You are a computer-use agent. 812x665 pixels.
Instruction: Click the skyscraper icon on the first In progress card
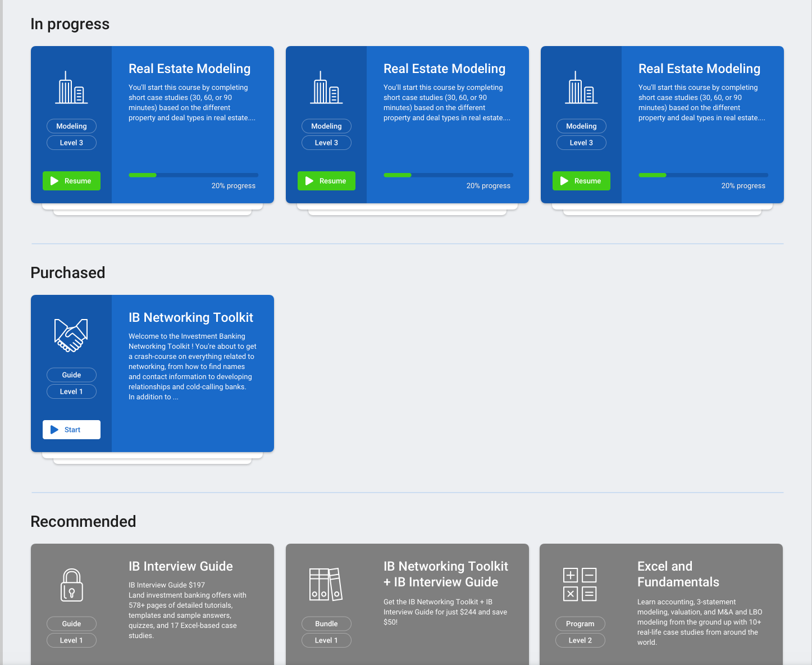(71, 88)
